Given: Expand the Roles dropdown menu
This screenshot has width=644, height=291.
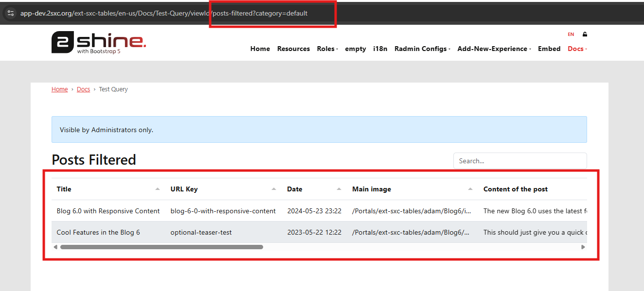Looking at the screenshot, I should coord(327,49).
